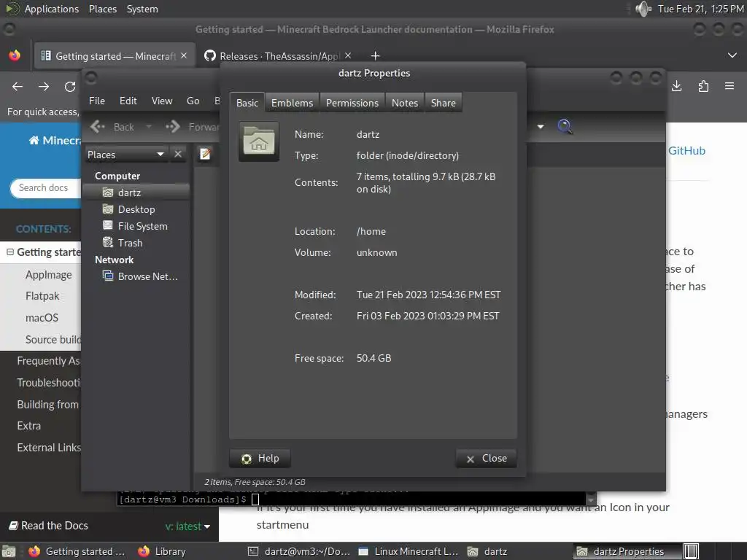
Task: List all Firefox tabs chevron
Action: pos(732,55)
